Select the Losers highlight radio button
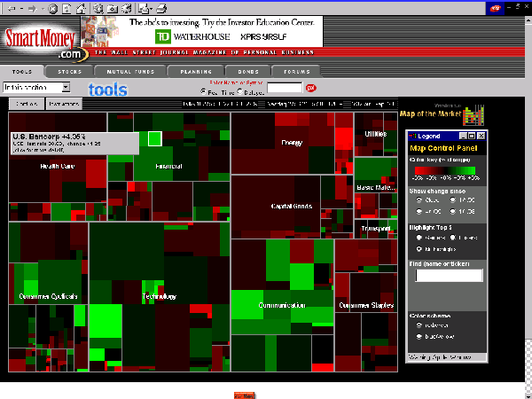This screenshot has width=532, height=399. pyautogui.click(x=450, y=238)
